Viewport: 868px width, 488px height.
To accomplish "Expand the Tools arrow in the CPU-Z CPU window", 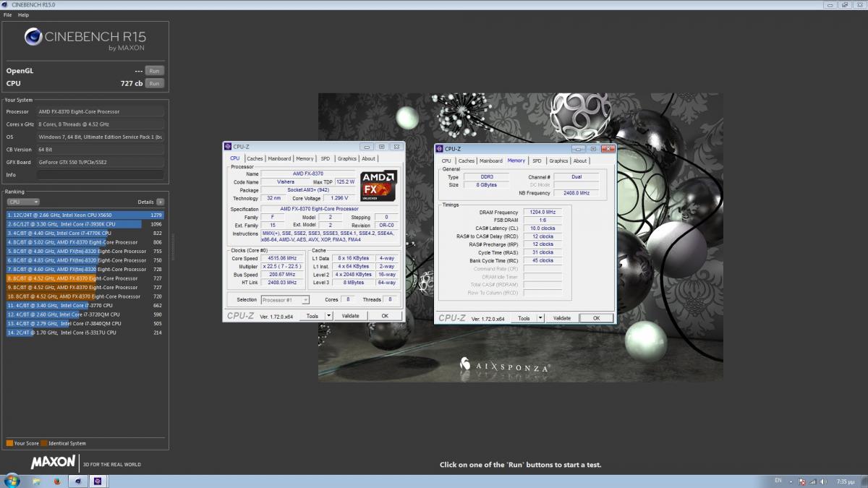I will (328, 316).
